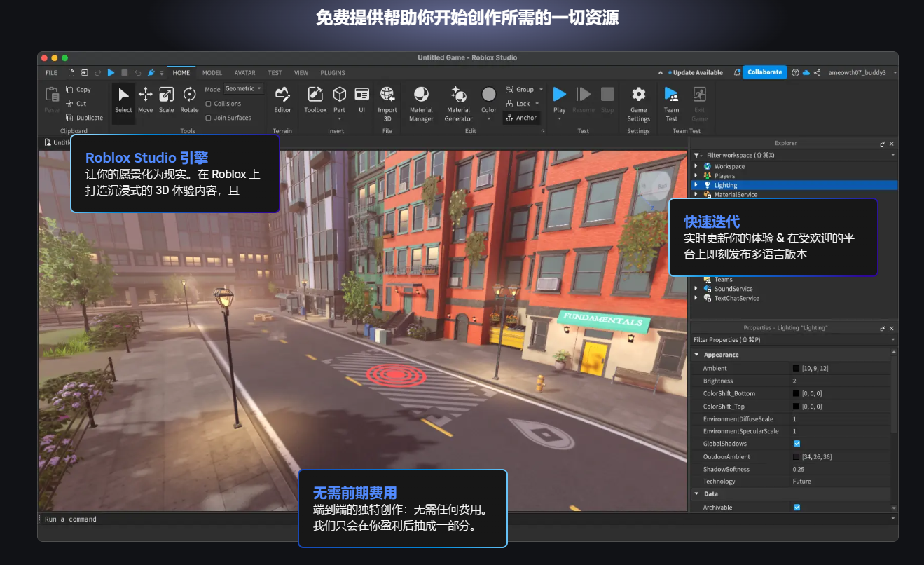Image resolution: width=924 pixels, height=565 pixels.
Task: Click the Brightness value 2
Action: 794,381
